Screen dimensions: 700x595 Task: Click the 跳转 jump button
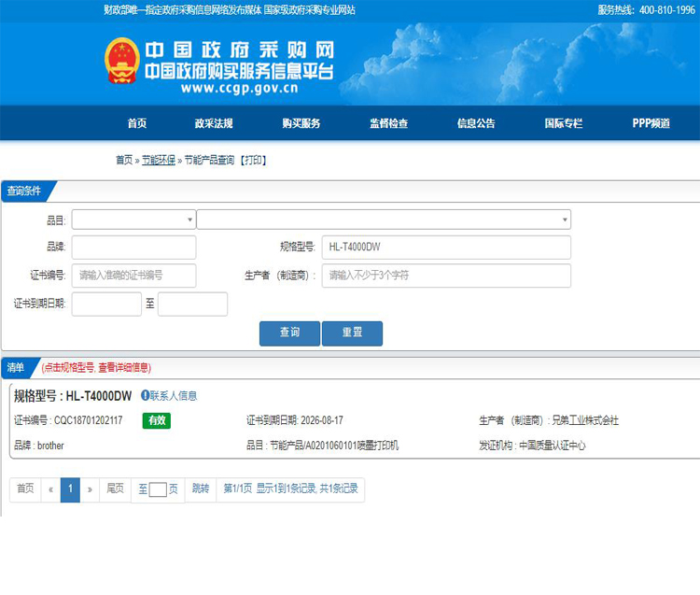(x=201, y=489)
